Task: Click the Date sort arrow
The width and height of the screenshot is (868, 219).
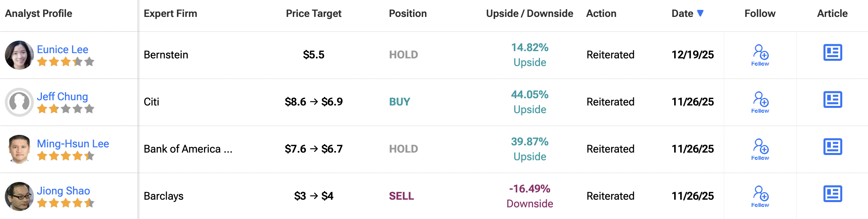Action: [700, 13]
